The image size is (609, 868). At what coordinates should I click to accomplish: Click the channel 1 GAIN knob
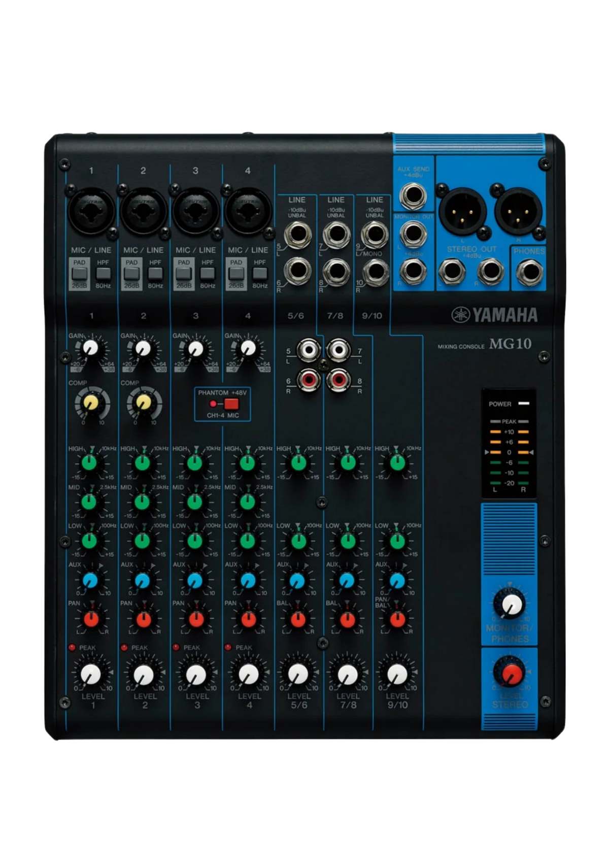pyautogui.click(x=90, y=348)
